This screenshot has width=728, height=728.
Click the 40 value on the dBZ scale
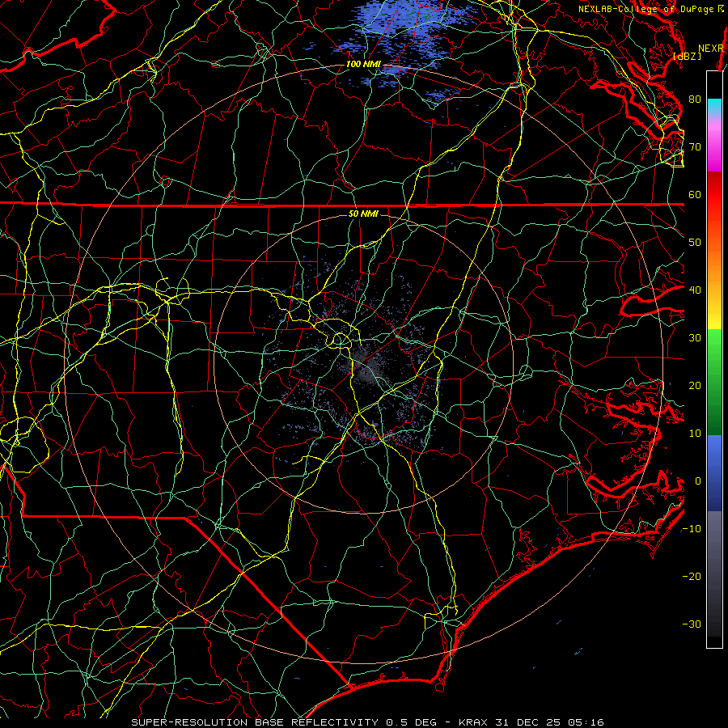695,290
